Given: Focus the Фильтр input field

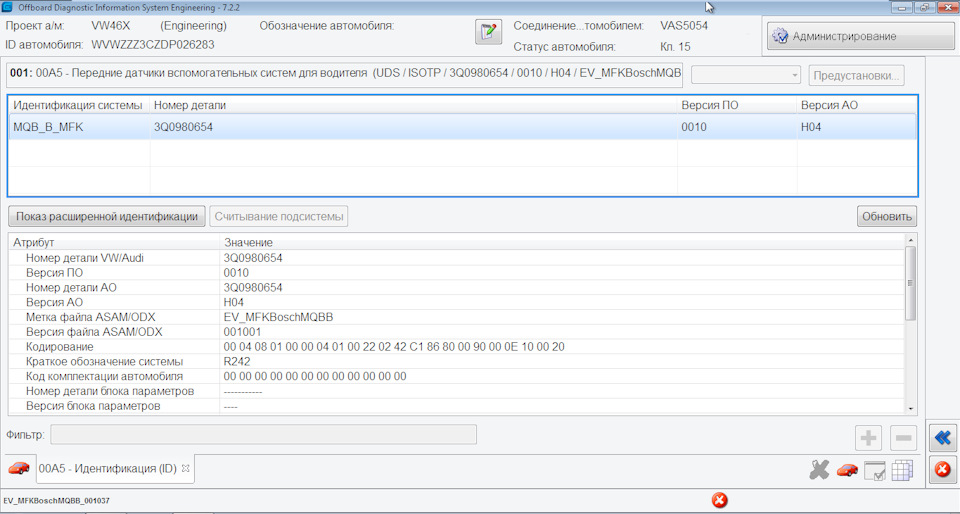Looking at the screenshot, I should click(263, 434).
